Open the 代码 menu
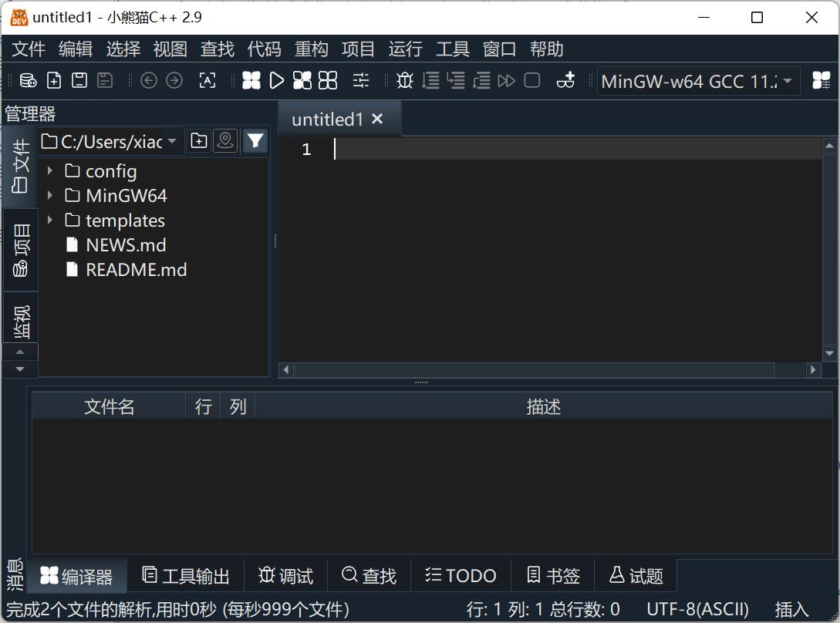Screen dimensions: 840x623 264,49
